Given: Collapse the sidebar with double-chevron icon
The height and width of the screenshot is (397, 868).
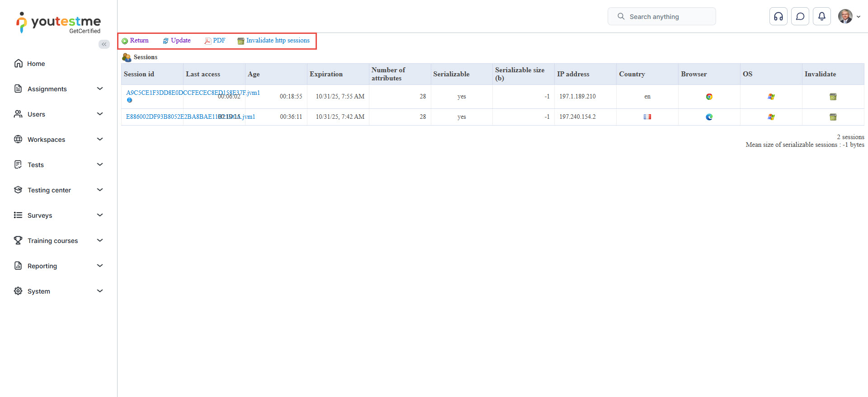Looking at the screenshot, I should tap(104, 44).
